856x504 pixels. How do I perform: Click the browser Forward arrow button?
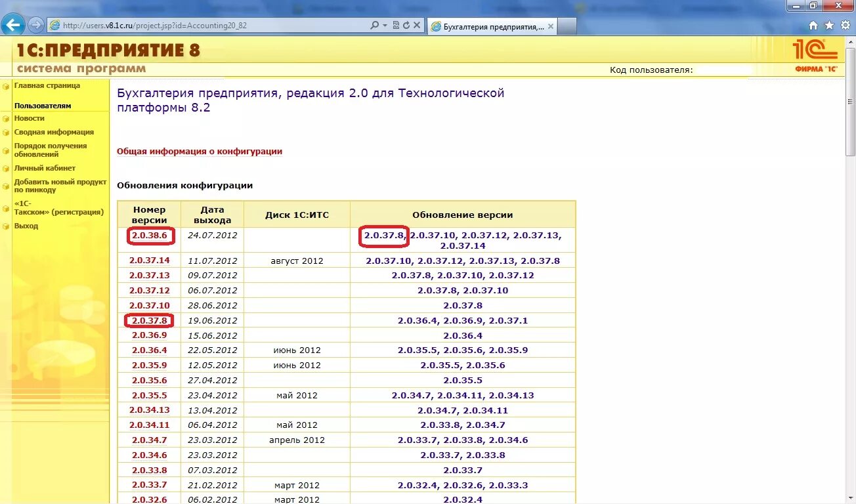tap(35, 25)
